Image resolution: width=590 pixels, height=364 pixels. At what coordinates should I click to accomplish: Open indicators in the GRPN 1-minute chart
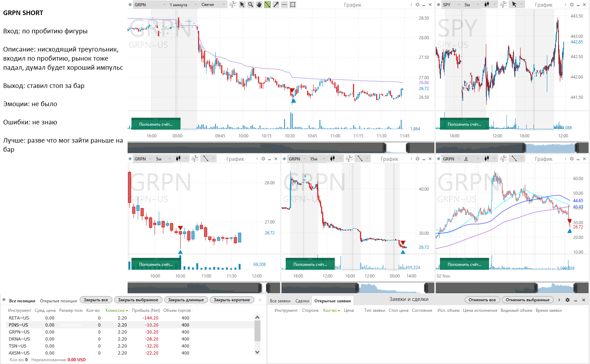click(x=233, y=5)
